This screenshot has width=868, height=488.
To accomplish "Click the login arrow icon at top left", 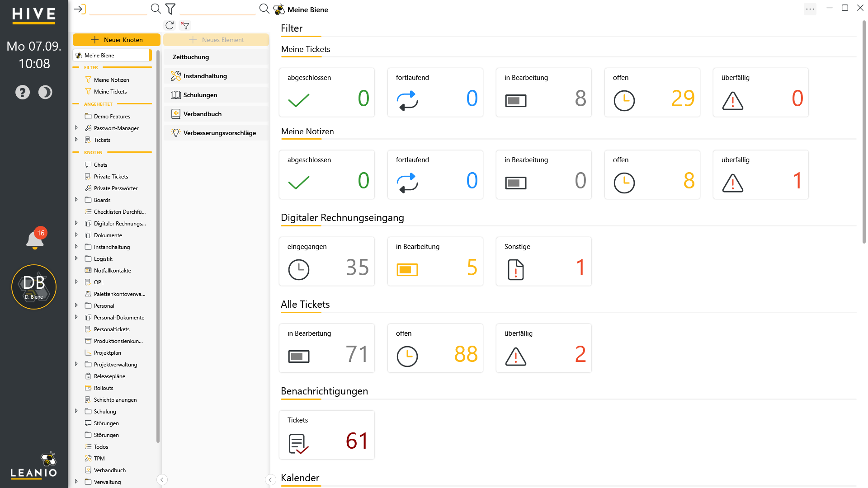I will click(80, 9).
